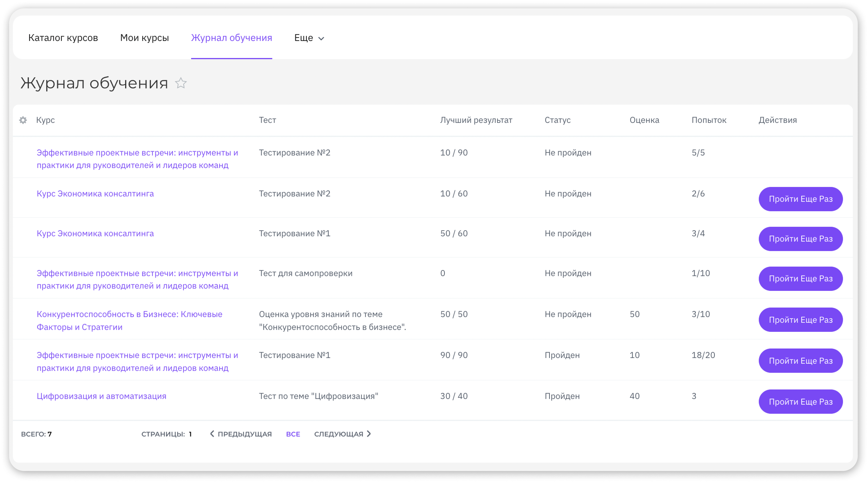The height and width of the screenshot is (482, 868).
Task: Click the Попыток column header
Action: coord(709,120)
